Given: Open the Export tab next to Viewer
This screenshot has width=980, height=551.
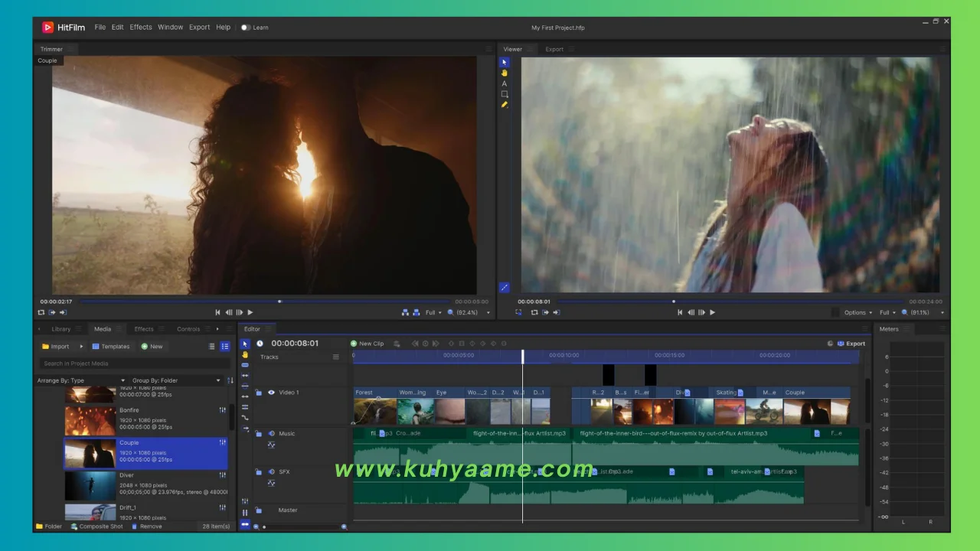Looking at the screenshot, I should click(x=554, y=49).
